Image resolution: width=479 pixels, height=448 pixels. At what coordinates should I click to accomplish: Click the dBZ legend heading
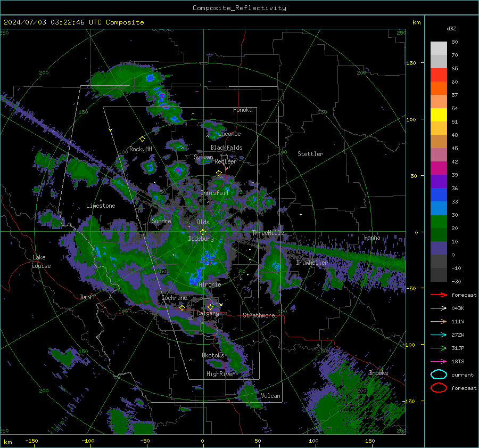click(451, 29)
